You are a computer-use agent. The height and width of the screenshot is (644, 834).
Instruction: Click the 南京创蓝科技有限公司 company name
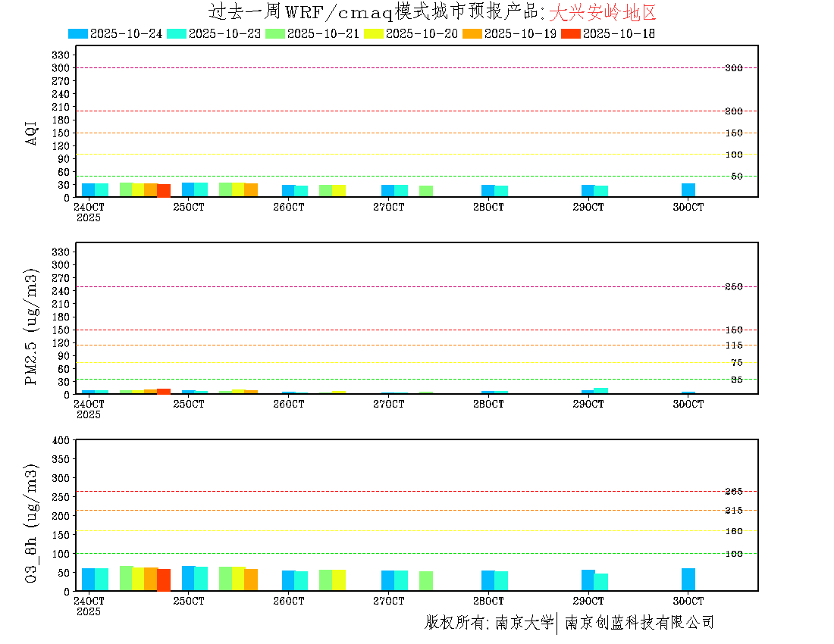click(639, 623)
